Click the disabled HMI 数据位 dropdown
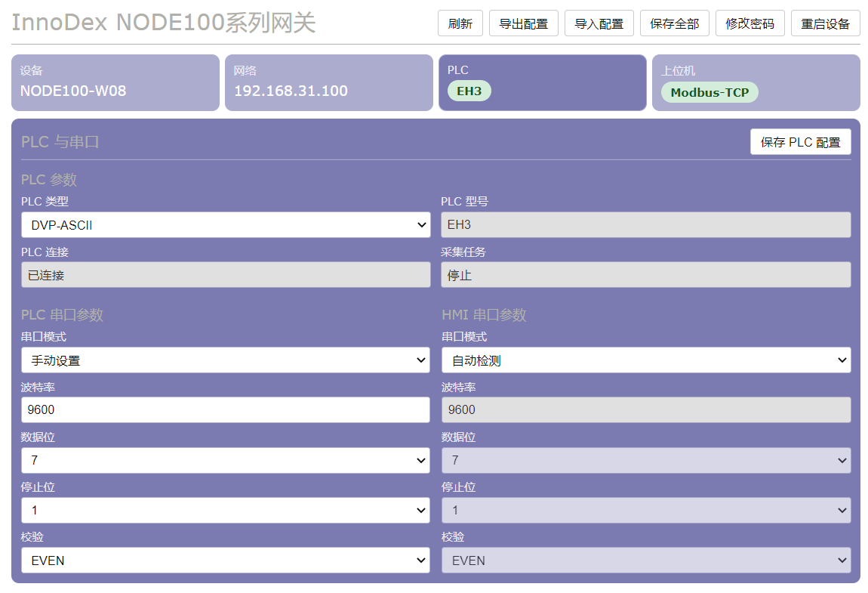868x593 pixels. (646, 460)
